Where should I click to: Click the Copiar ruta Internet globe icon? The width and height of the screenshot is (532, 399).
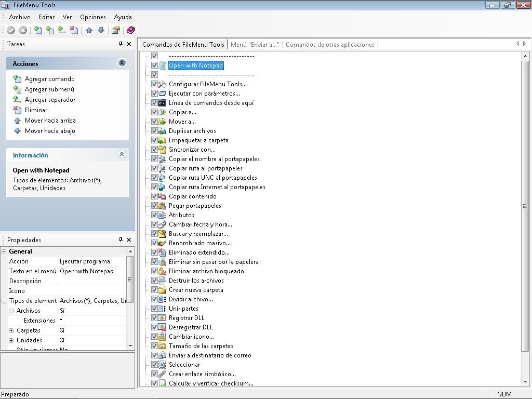click(x=162, y=187)
